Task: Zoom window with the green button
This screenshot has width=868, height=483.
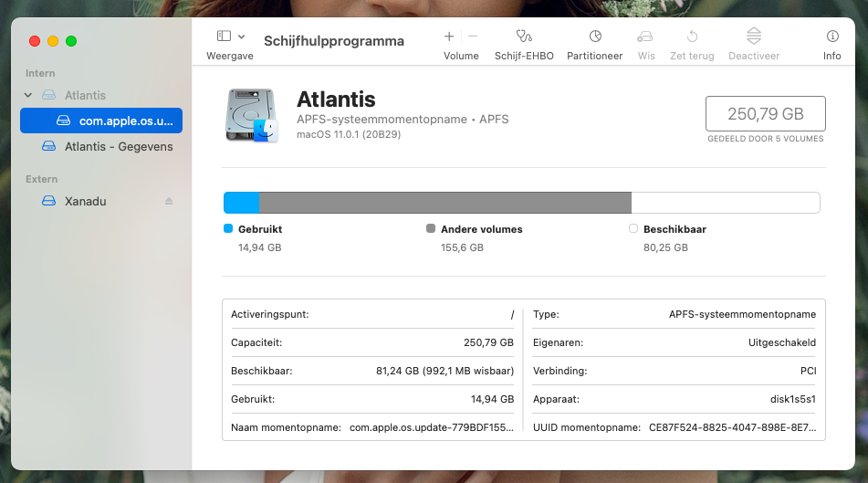Action: pos(71,41)
